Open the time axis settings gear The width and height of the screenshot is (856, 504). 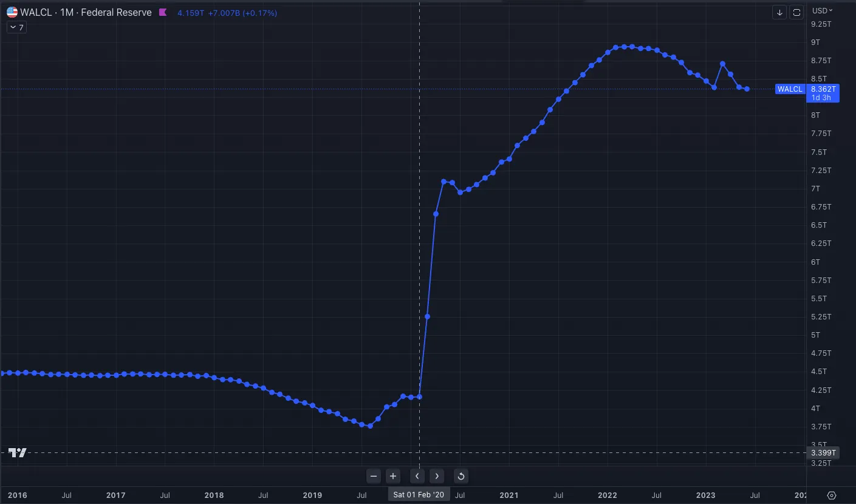pos(831,495)
